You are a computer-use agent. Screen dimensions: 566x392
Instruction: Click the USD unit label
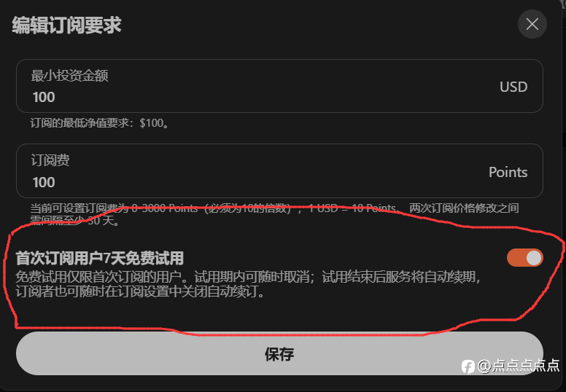tap(513, 87)
